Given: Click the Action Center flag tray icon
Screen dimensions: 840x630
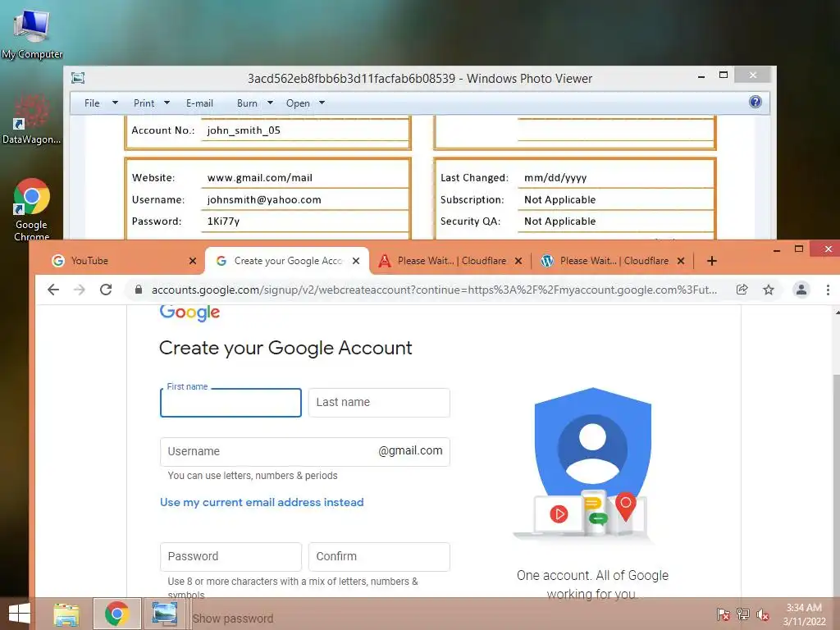Looking at the screenshot, I should (x=724, y=614).
